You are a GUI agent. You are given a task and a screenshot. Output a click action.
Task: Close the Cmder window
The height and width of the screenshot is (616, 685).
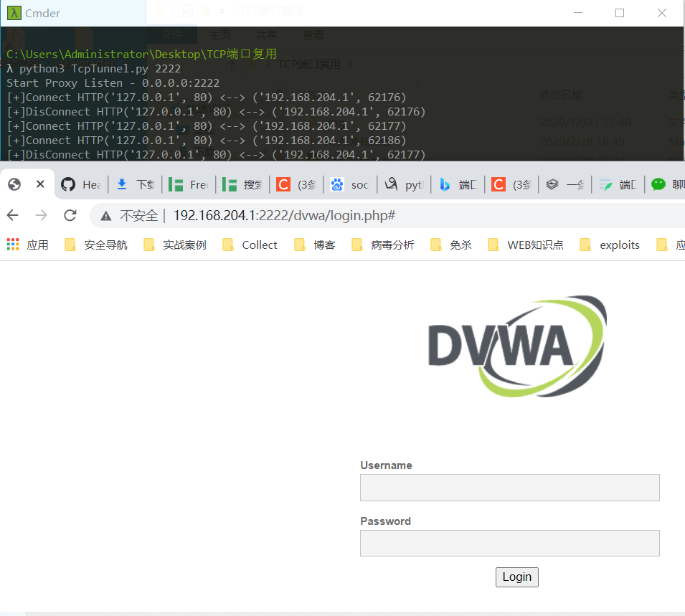(x=662, y=13)
